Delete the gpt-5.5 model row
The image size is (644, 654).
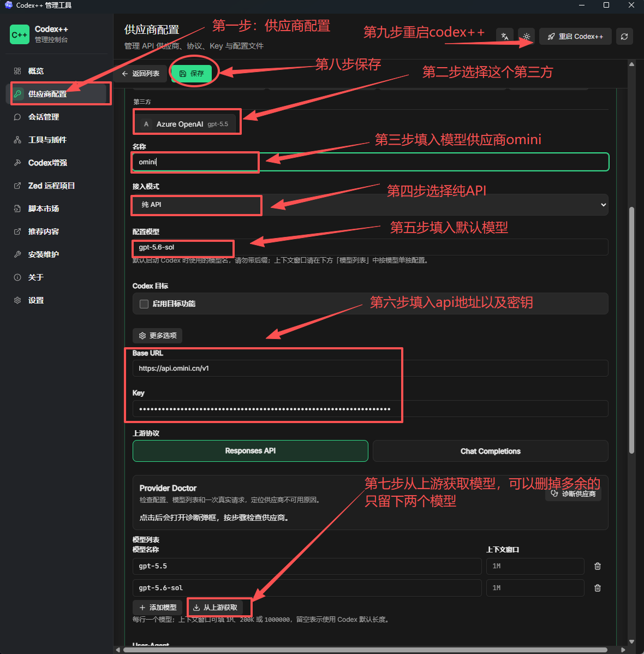pyautogui.click(x=598, y=566)
